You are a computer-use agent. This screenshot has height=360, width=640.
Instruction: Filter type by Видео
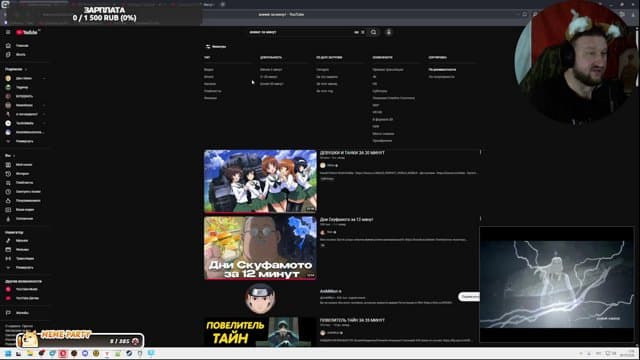(209, 69)
